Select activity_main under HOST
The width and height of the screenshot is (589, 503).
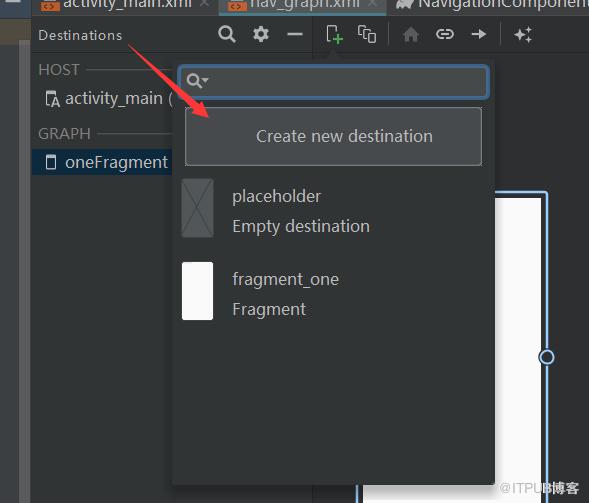pyautogui.click(x=109, y=99)
